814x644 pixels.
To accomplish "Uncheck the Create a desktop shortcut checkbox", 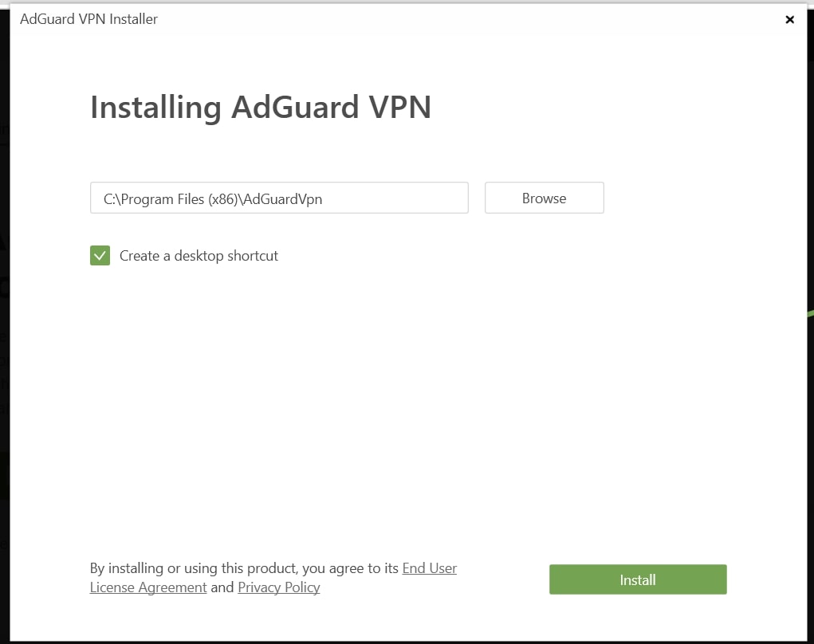I will click(100, 256).
